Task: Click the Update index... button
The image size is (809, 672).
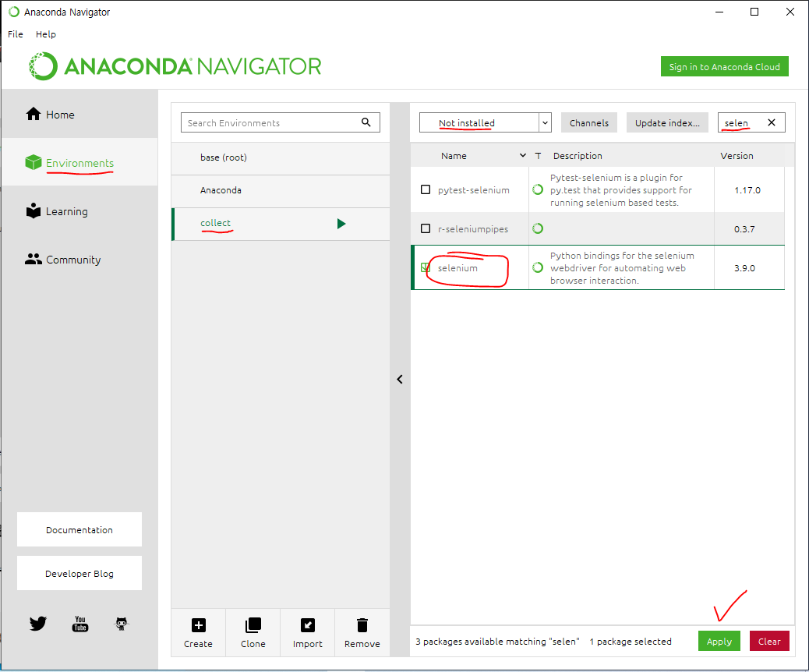Action: pos(667,123)
